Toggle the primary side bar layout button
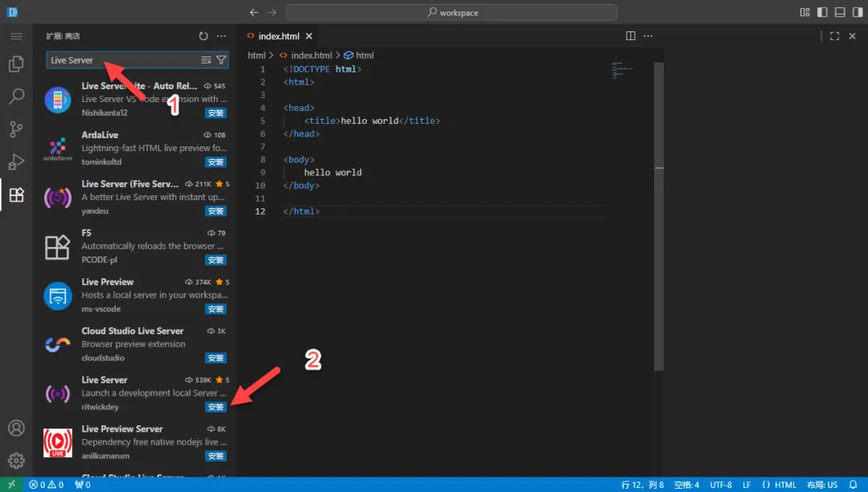The width and height of the screenshot is (868, 492). coord(822,12)
